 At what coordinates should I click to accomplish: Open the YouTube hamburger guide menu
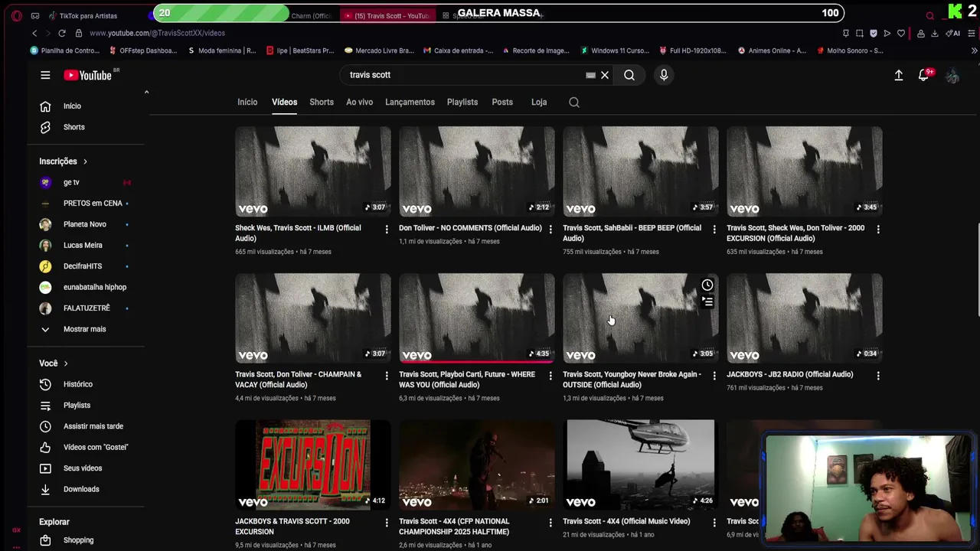pyautogui.click(x=45, y=75)
